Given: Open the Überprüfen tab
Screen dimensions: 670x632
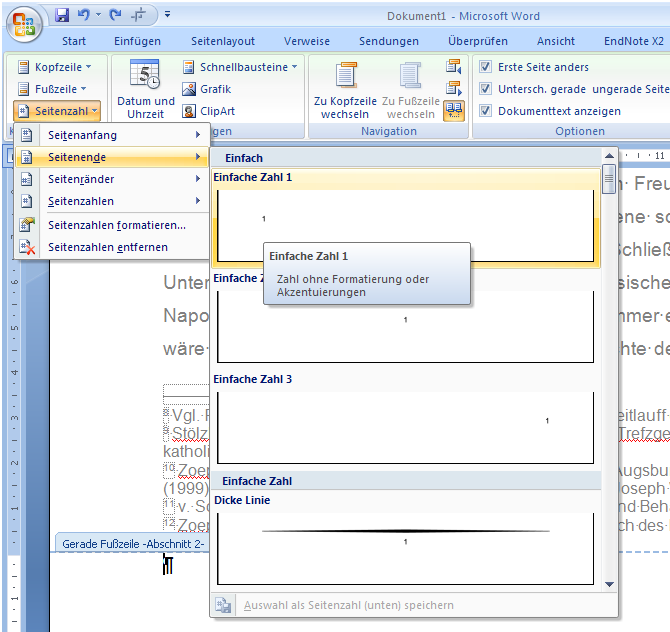Looking at the screenshot, I should coord(478,41).
